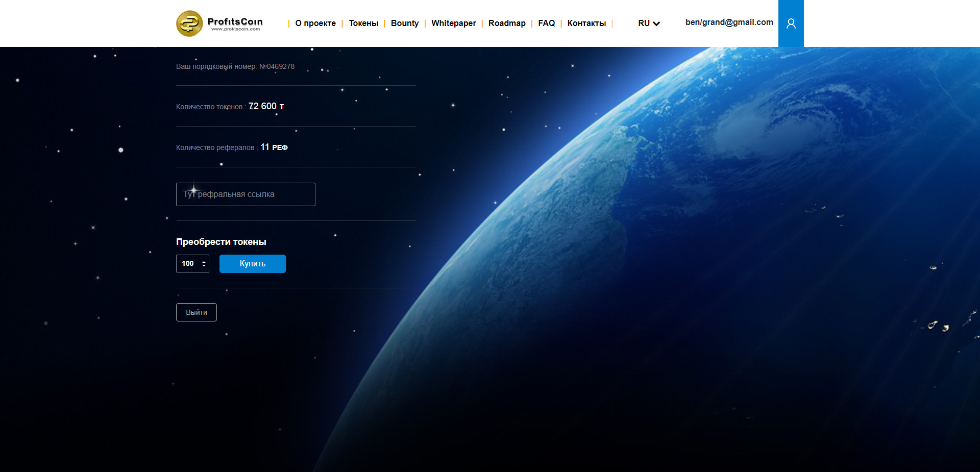Screen dimensions: 980x472
Task: Click the ben/grand@gmail.com account email
Action: coord(729,22)
